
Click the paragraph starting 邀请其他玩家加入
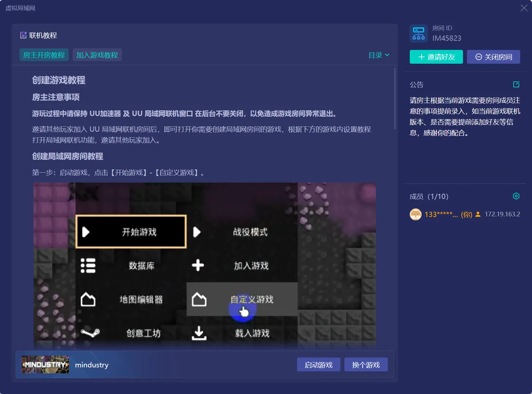(x=202, y=135)
